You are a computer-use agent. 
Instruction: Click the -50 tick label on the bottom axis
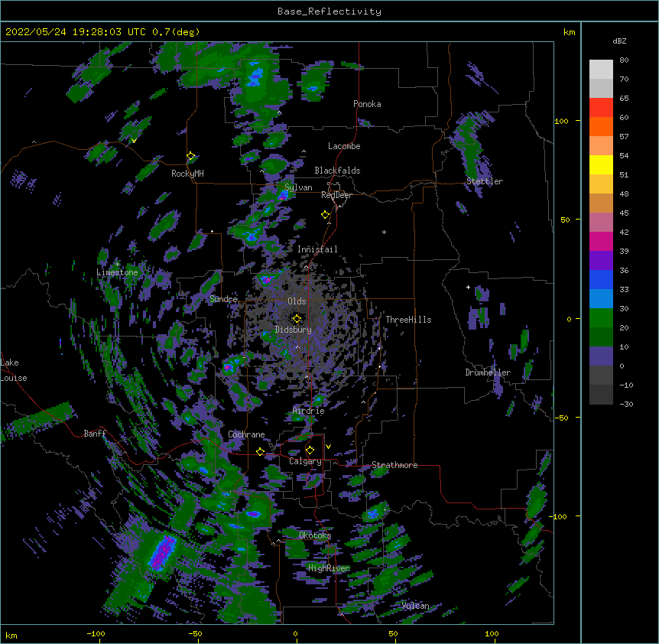click(x=195, y=633)
